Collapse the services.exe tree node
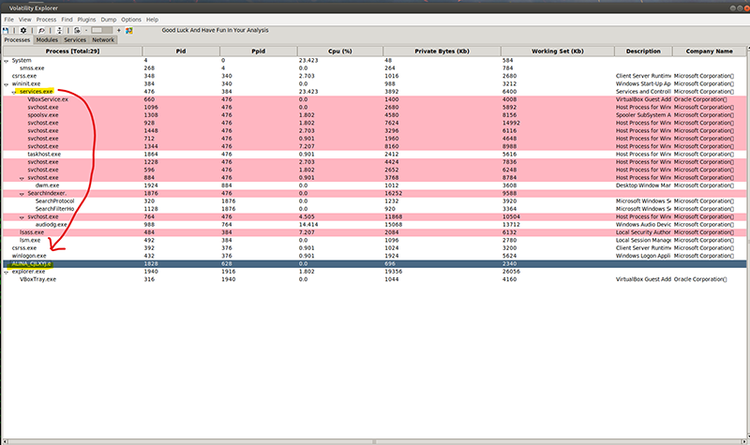Image resolution: width=750 pixels, height=445 pixels. (x=14, y=92)
